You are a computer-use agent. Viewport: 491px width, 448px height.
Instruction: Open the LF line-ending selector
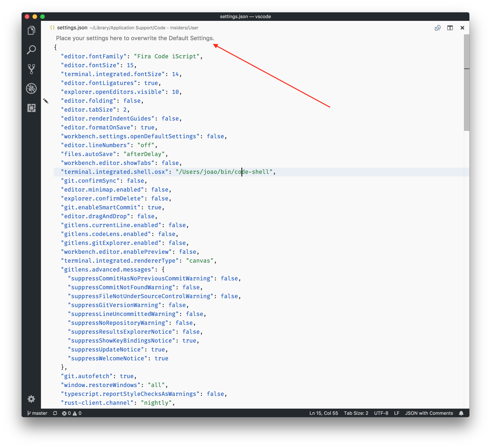tap(397, 413)
